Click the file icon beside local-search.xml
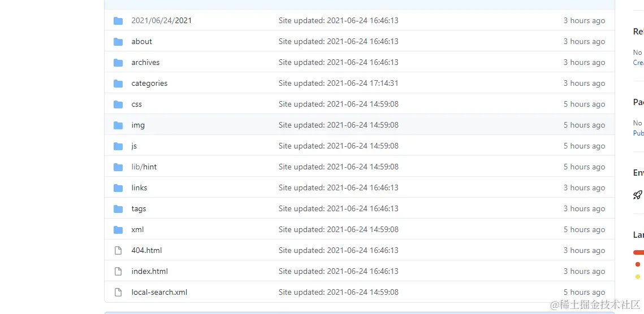This screenshot has height=314, width=644. pyautogui.click(x=118, y=292)
